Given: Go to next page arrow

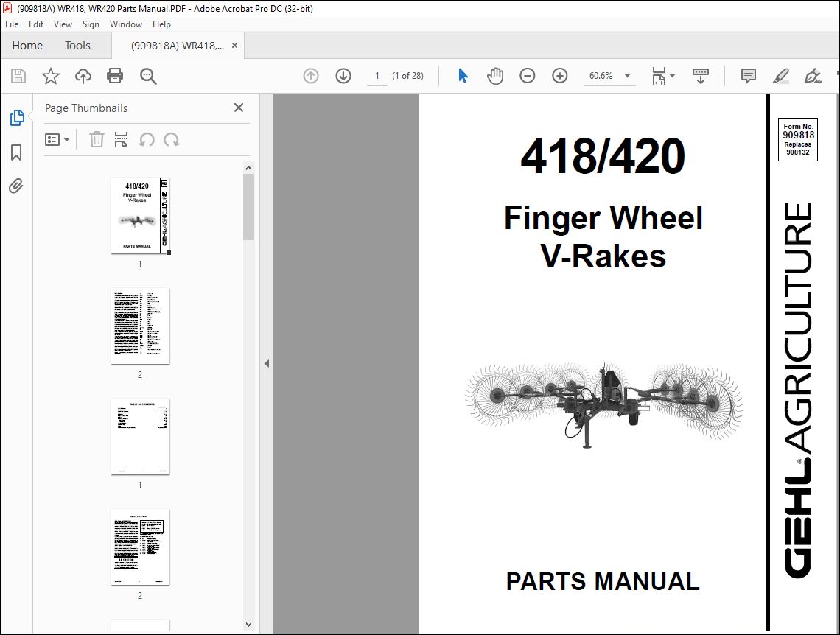Looking at the screenshot, I should pyautogui.click(x=343, y=76).
